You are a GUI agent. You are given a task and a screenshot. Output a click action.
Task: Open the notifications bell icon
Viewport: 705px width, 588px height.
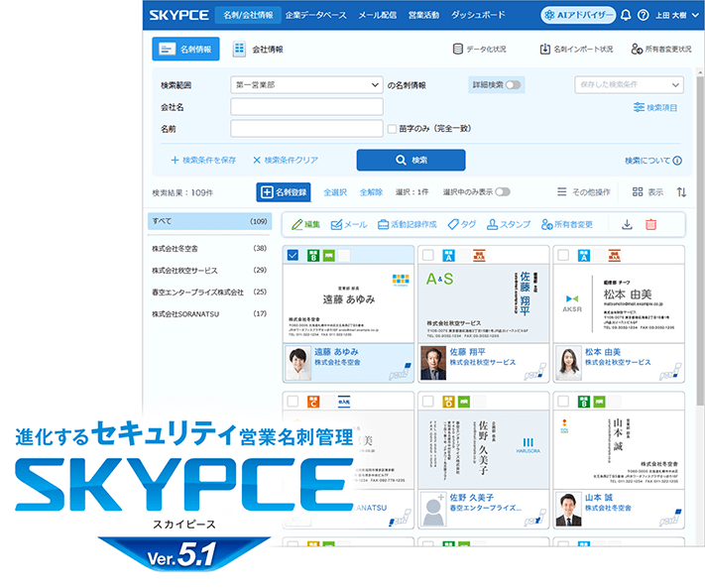pyautogui.click(x=626, y=15)
